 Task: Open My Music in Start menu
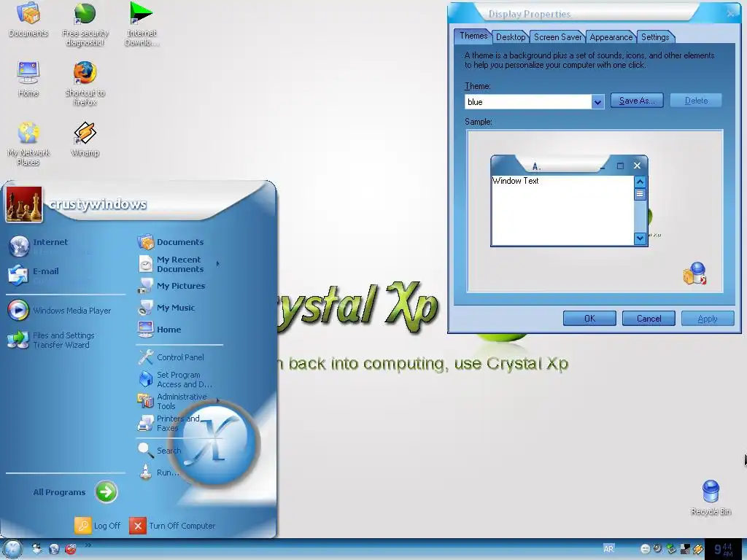[166, 308]
